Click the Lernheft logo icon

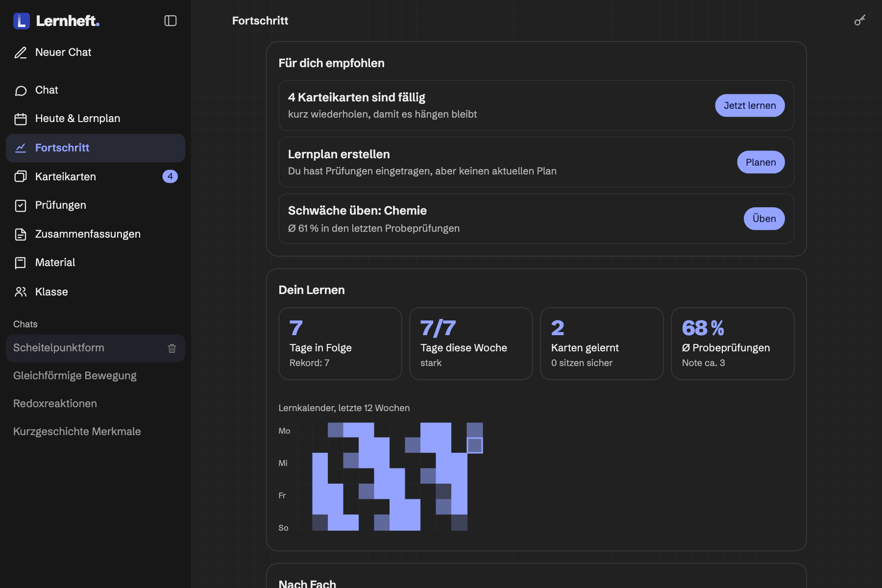click(x=22, y=21)
